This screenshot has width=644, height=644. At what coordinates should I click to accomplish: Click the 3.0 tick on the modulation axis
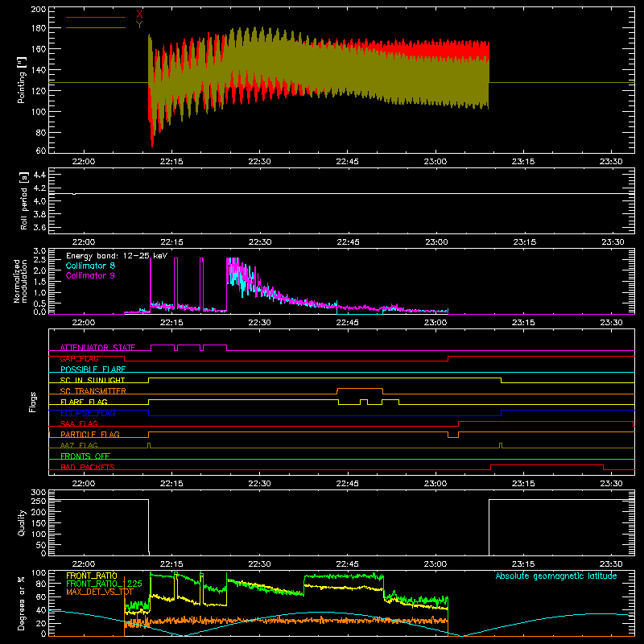39,250
